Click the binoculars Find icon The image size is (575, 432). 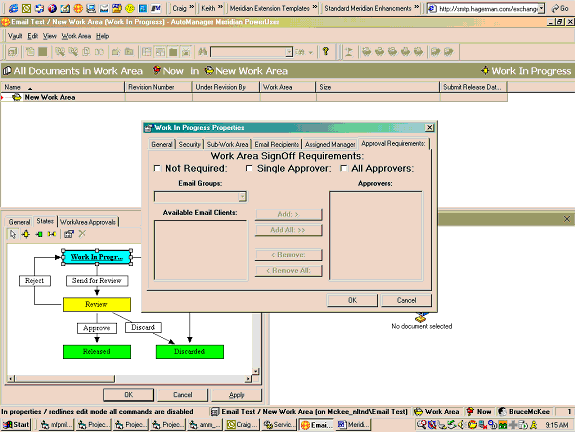(x=202, y=52)
